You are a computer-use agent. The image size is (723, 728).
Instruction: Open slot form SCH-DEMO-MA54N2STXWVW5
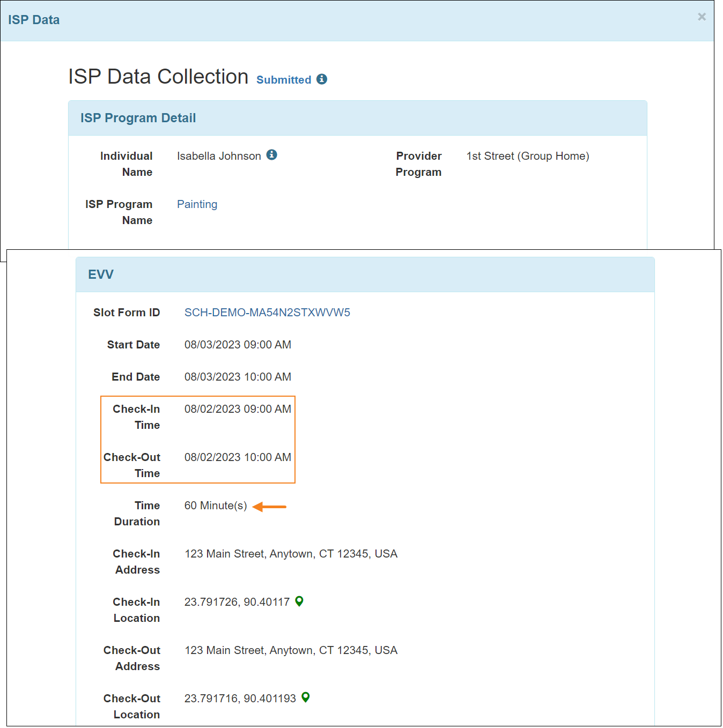coord(267,313)
